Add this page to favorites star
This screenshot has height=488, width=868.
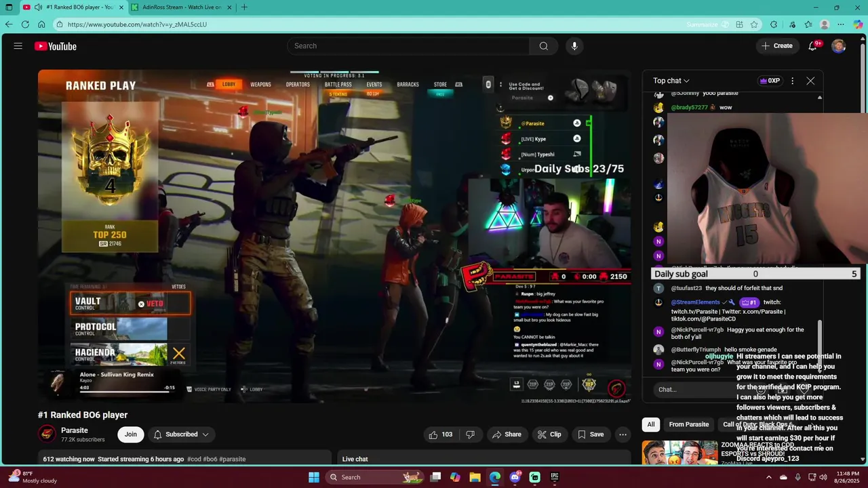point(754,24)
